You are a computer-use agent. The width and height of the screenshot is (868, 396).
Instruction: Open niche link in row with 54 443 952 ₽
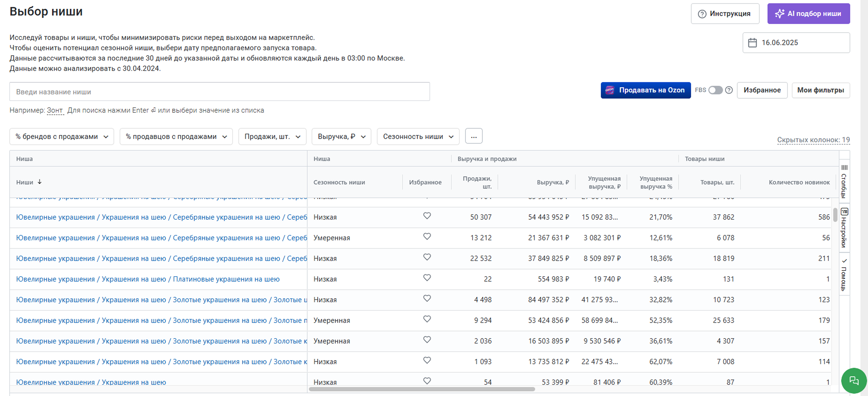(161, 217)
